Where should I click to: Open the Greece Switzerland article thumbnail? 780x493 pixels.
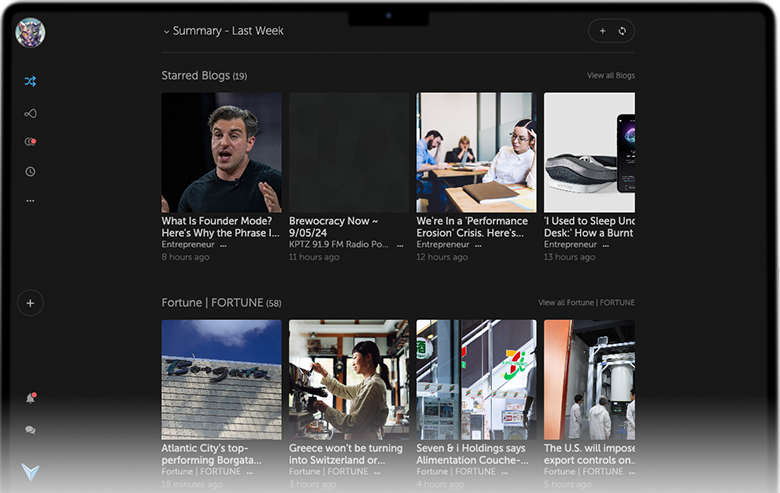[349, 380]
